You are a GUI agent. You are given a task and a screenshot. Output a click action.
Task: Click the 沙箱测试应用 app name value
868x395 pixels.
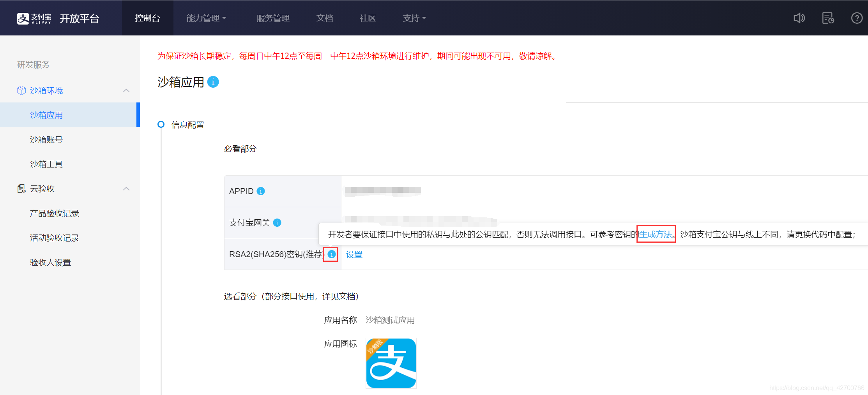tap(390, 320)
